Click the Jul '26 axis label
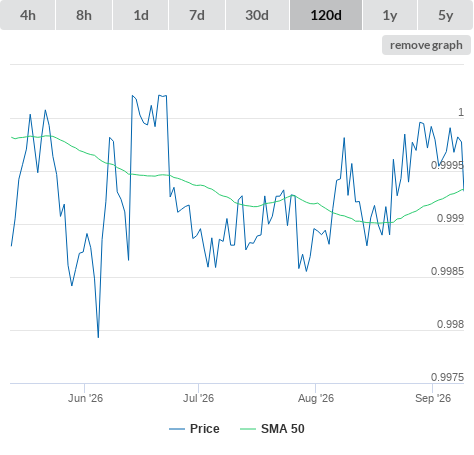Screen dimensions: 474x455 [198, 398]
